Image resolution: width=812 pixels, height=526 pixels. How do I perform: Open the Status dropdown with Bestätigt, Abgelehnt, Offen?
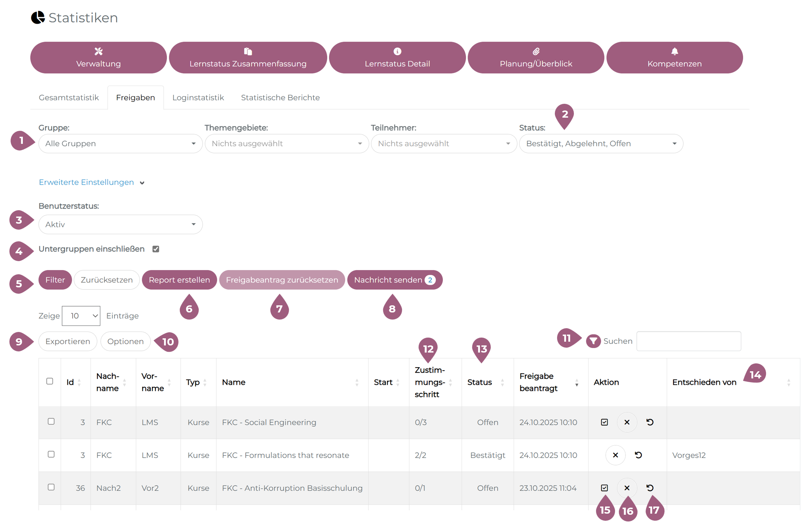point(601,143)
